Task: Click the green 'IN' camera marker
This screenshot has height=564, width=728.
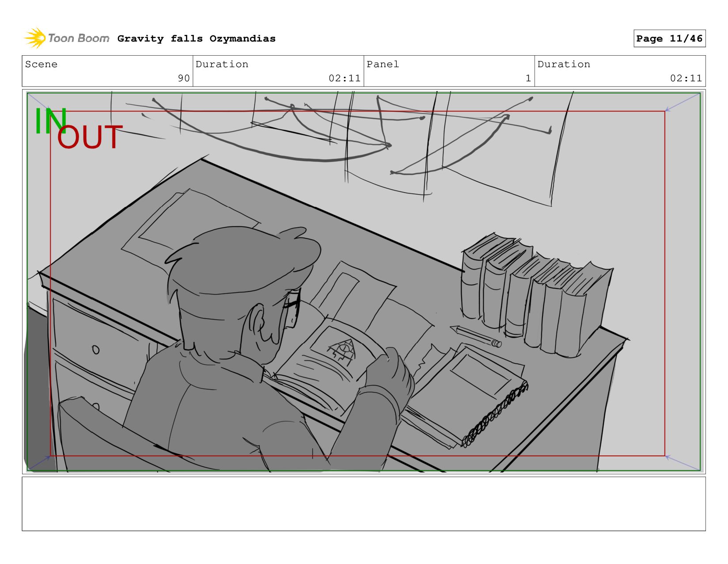Action: [50, 121]
